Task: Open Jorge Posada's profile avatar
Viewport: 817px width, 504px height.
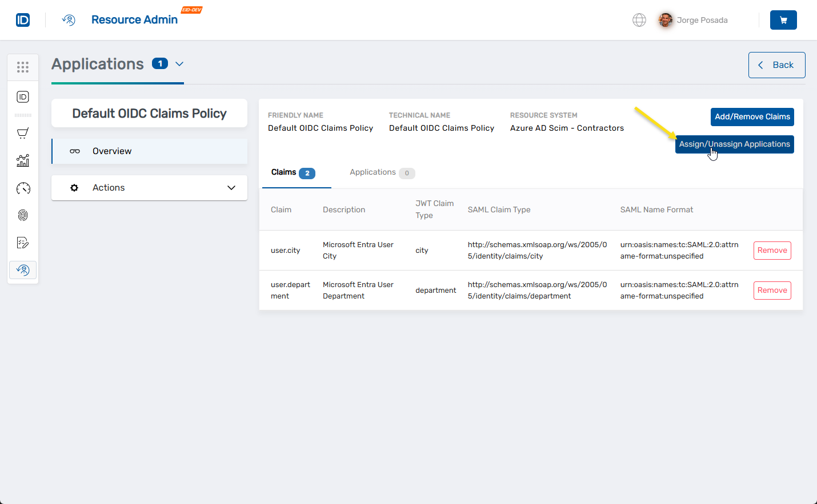Action: click(x=665, y=19)
